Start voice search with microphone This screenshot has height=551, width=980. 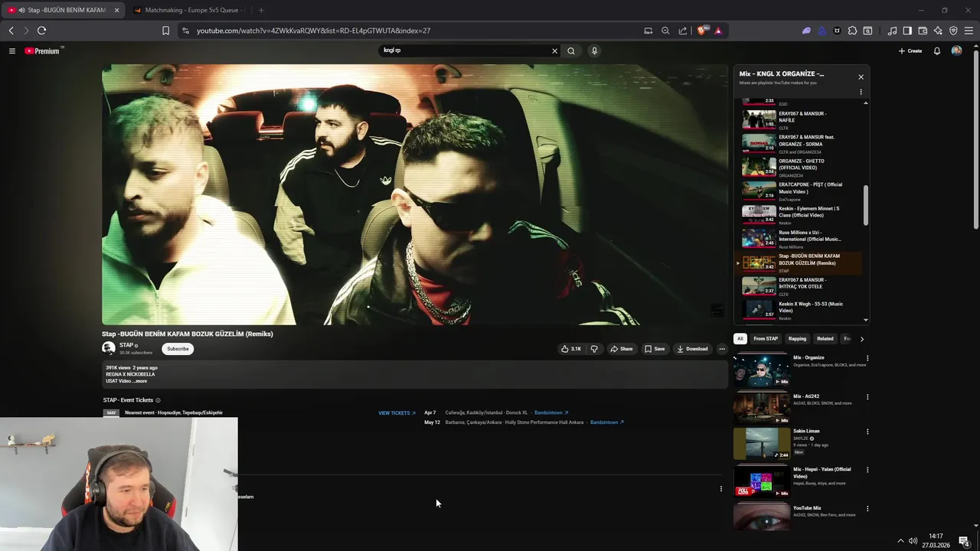coord(594,51)
